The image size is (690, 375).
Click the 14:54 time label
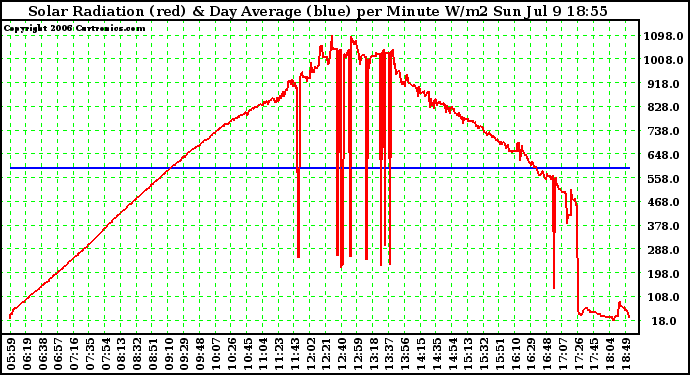click(x=452, y=354)
